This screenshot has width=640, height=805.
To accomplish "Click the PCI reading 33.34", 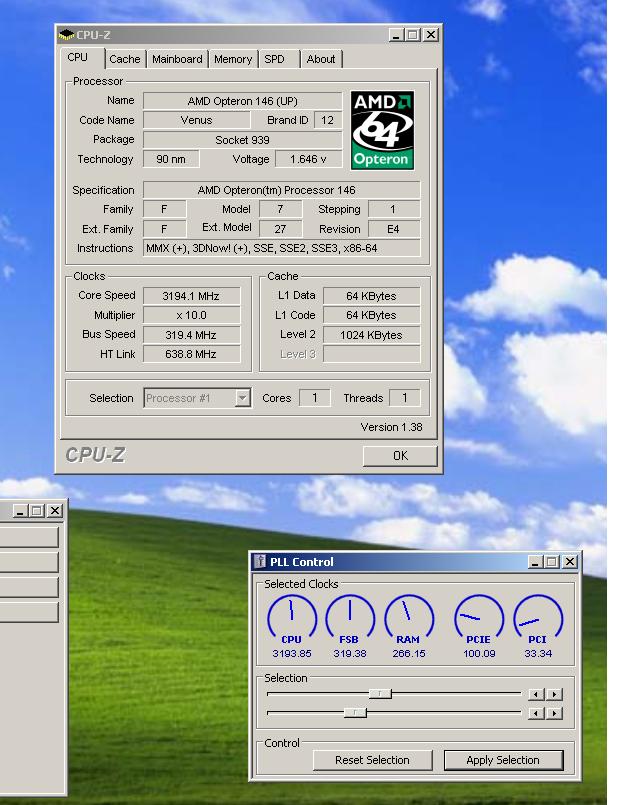I will coord(538,654).
